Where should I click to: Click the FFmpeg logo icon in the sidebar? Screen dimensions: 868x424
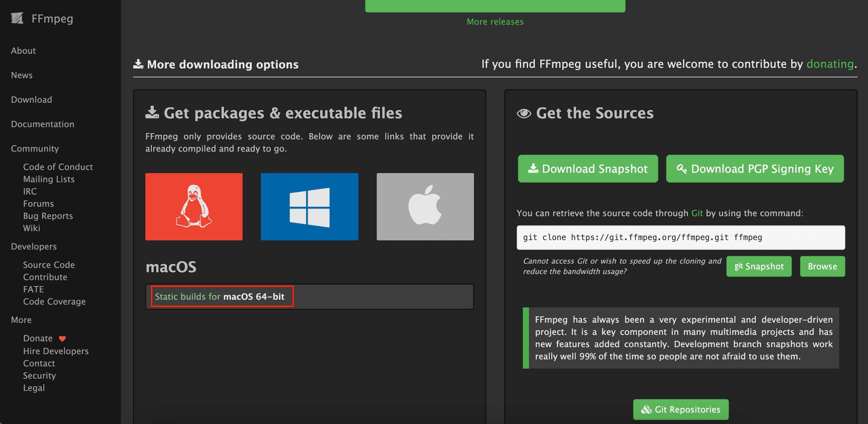(17, 18)
